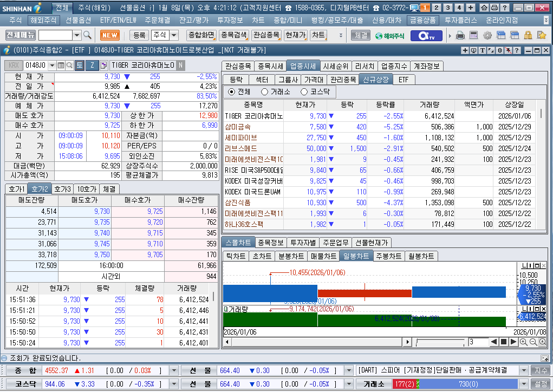Click the 지수 button at bottom right
Viewport: 553px width, 392px height.
(x=541, y=370)
